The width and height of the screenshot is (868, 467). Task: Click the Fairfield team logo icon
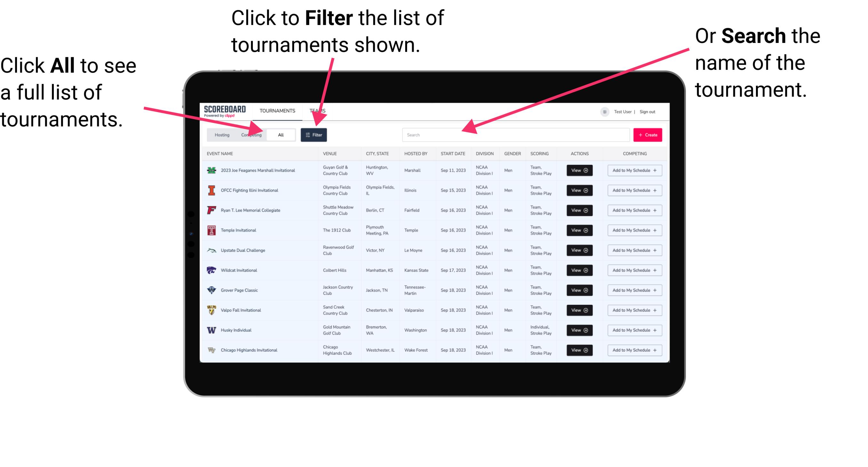(212, 210)
